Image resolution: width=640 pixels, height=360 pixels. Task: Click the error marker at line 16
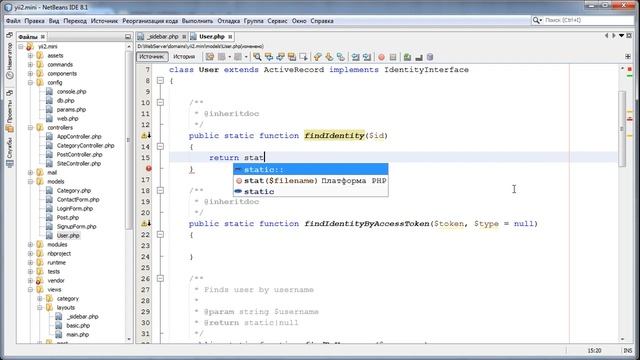point(149,168)
